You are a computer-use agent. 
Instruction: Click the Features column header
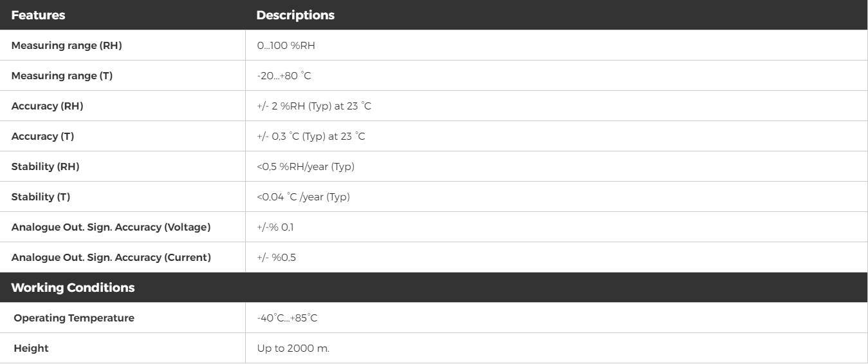[x=38, y=15]
